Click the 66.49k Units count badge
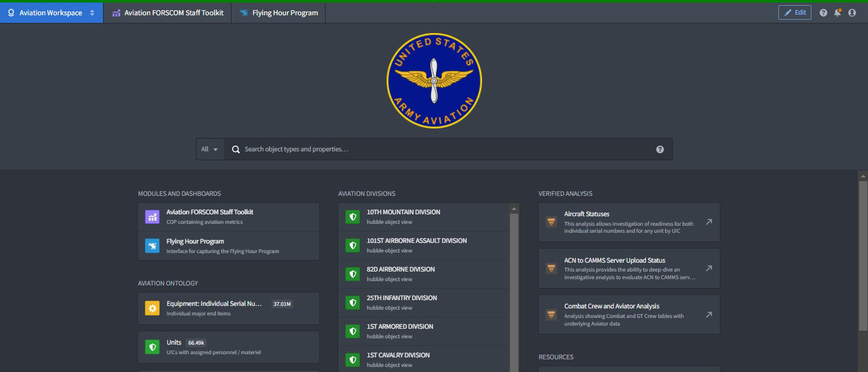The height and width of the screenshot is (372, 868). click(196, 343)
